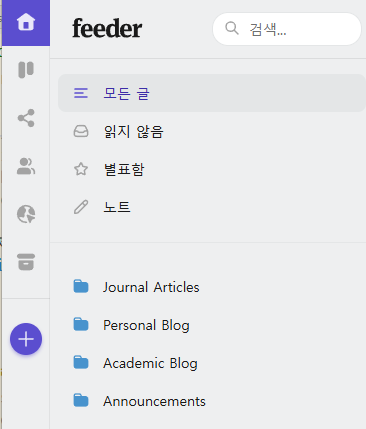
Task: Click the lines icon beside 모든 글
Action: [81, 93]
